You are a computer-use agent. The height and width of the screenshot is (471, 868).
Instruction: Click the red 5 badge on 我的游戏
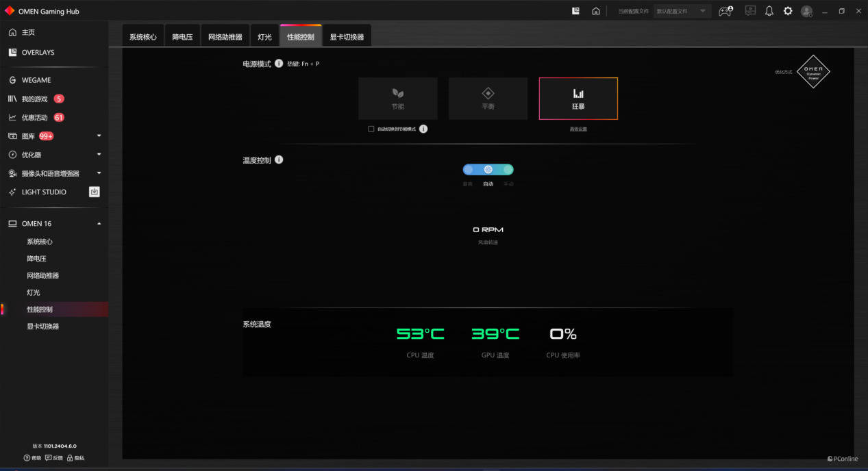pyautogui.click(x=59, y=99)
